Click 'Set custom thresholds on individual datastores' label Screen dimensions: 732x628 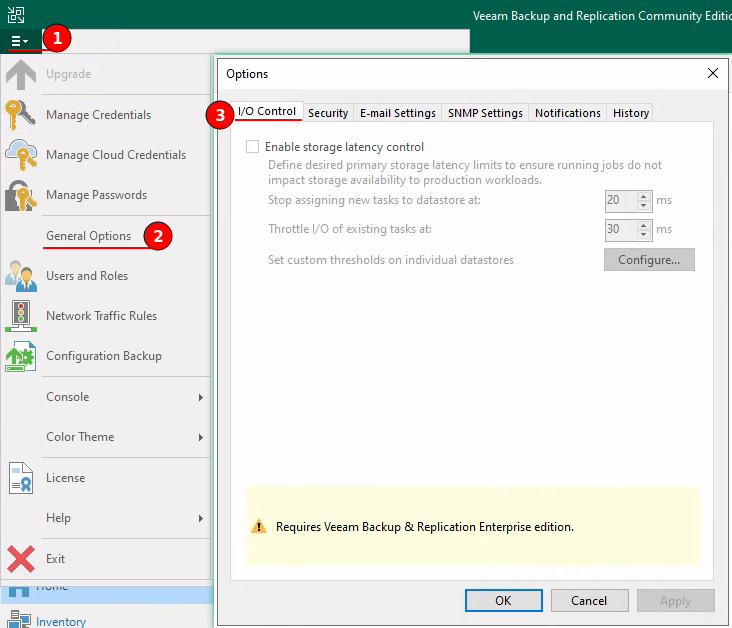391,260
